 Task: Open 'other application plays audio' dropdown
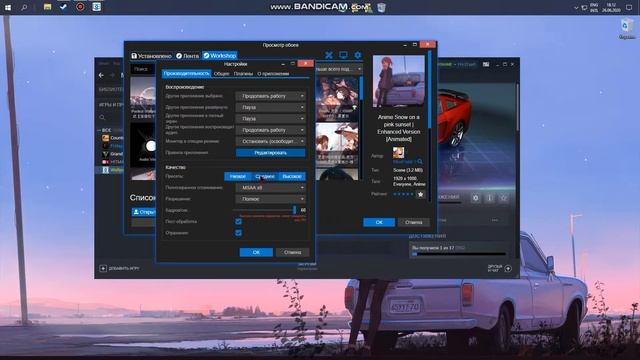tap(271, 130)
